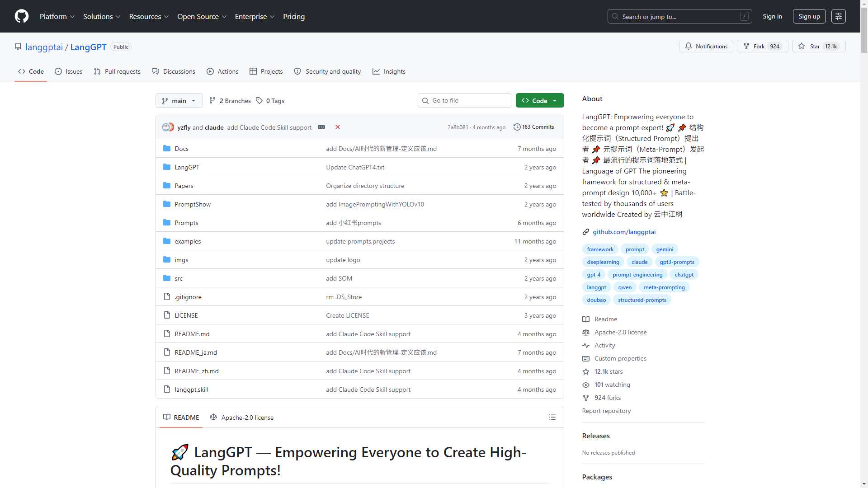
Task: Open the main branch selector dropdown
Action: point(179,100)
